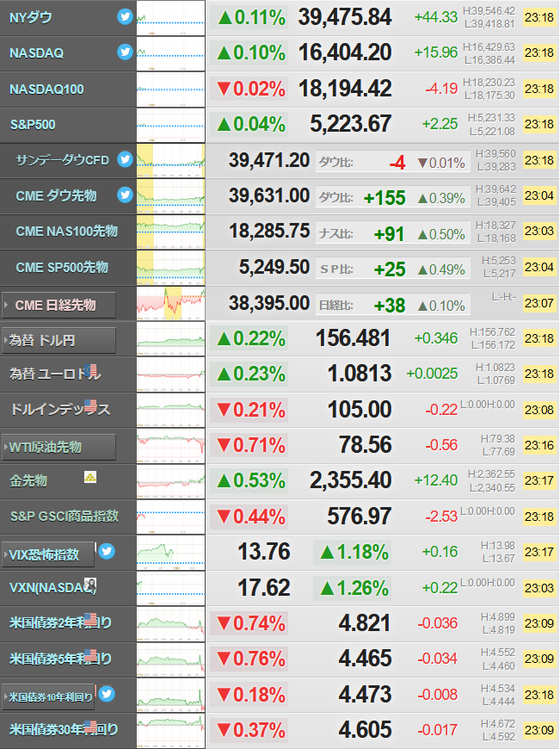Screen dimensions: 560x749
Task: Open the VIX恐怖指数 mini chart
Action: click(x=171, y=553)
